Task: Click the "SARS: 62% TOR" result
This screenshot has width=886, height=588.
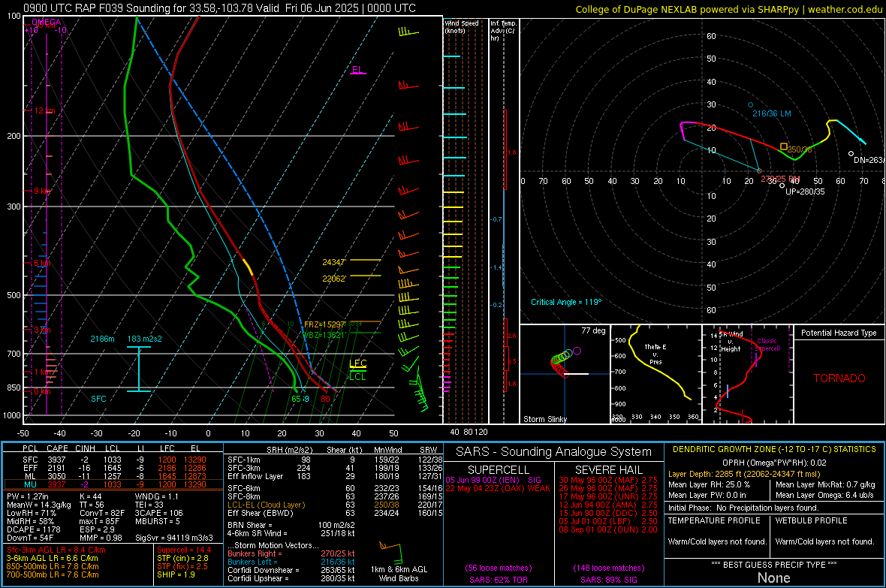Action: point(498,580)
